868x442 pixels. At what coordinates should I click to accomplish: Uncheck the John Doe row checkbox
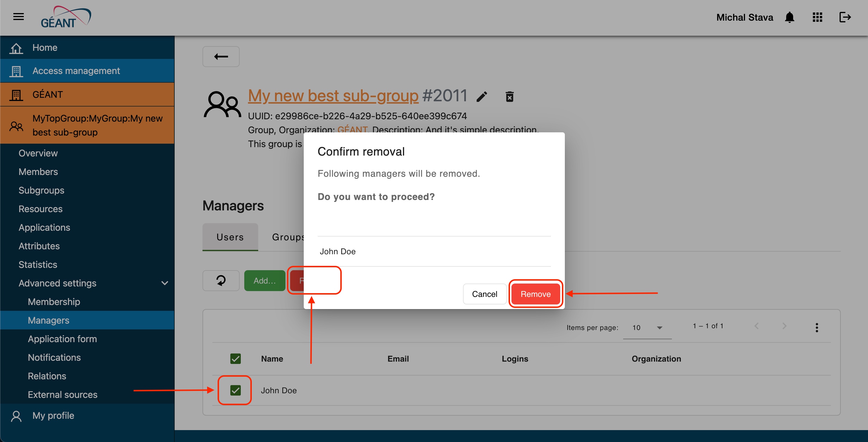[236, 390]
